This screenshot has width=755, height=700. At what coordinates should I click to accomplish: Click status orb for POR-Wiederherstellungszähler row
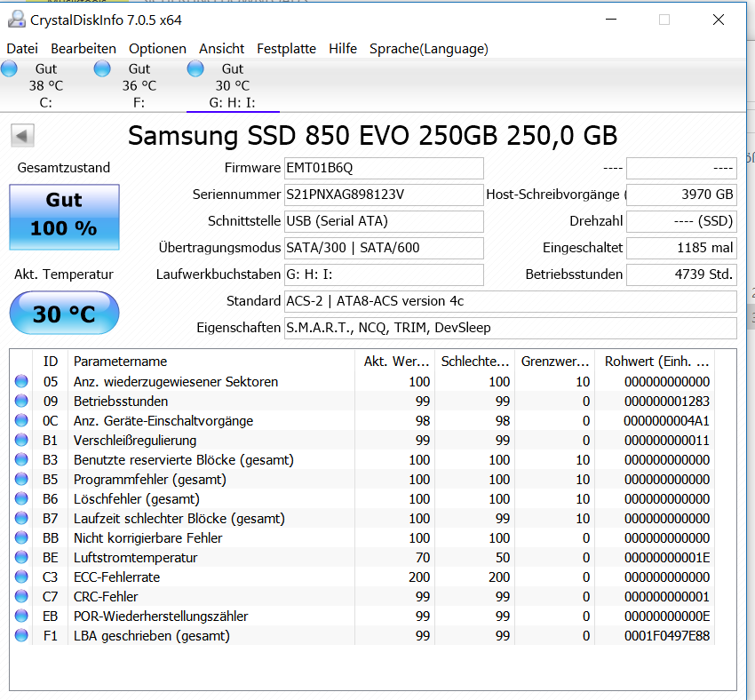21,616
